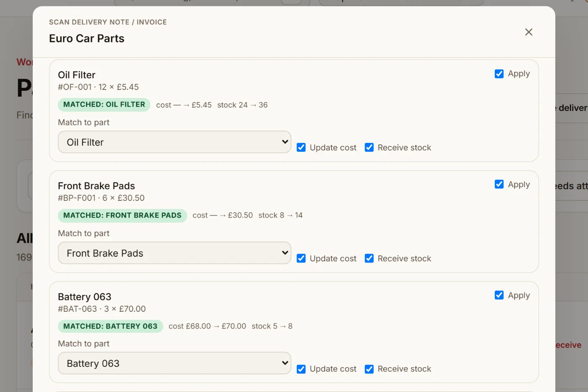This screenshot has width=588, height=392.
Task: Click the cost — → £5.45 text
Action: tap(184, 105)
